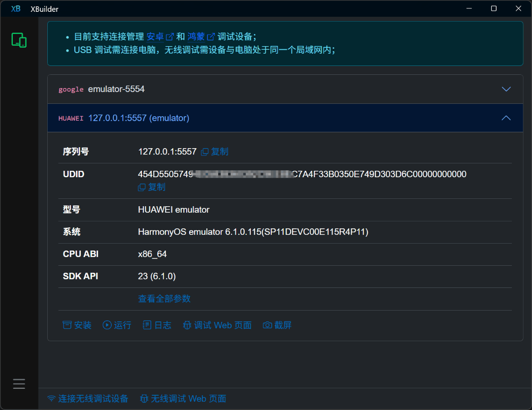Open the hamburger menu in sidebar
532x410 pixels.
(x=19, y=383)
